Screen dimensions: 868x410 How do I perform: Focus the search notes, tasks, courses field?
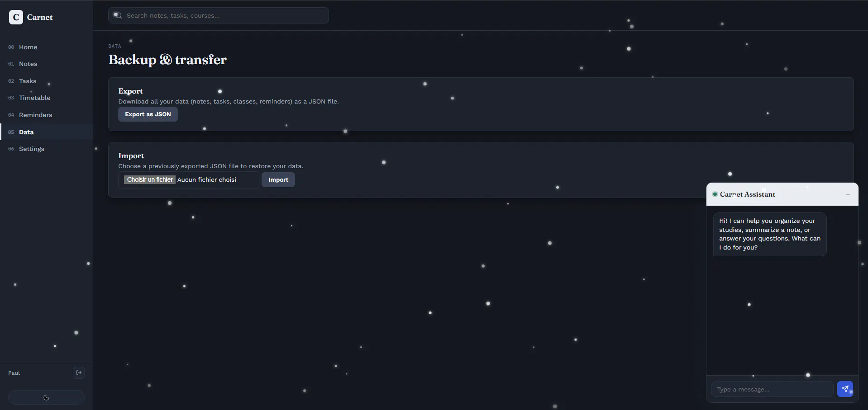click(219, 15)
